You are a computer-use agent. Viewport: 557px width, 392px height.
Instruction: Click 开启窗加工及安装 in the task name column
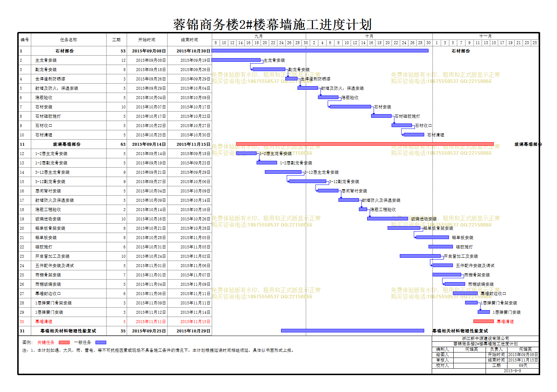(x=52, y=256)
